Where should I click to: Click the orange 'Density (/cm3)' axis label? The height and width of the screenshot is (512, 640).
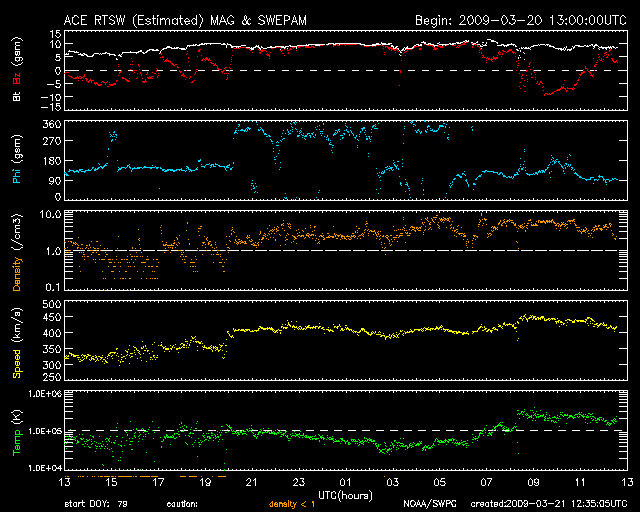pyautogui.click(x=17, y=252)
